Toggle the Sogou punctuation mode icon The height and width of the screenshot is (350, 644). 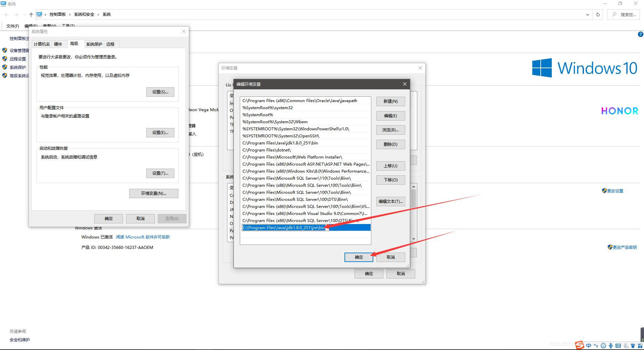(x=596, y=345)
